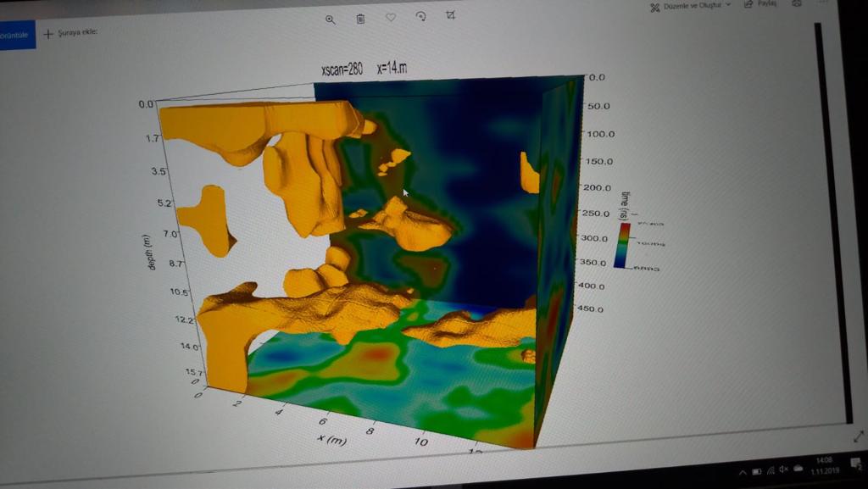Expand the "Düzenle ve Oluştur" dropdown
The width and height of the screenshot is (868, 489).
click(x=690, y=7)
